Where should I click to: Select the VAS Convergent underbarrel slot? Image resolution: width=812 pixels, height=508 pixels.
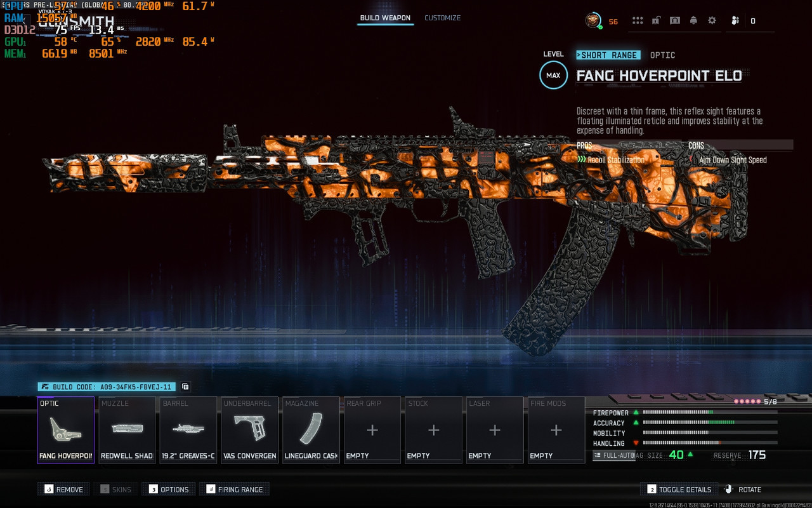[x=249, y=430]
